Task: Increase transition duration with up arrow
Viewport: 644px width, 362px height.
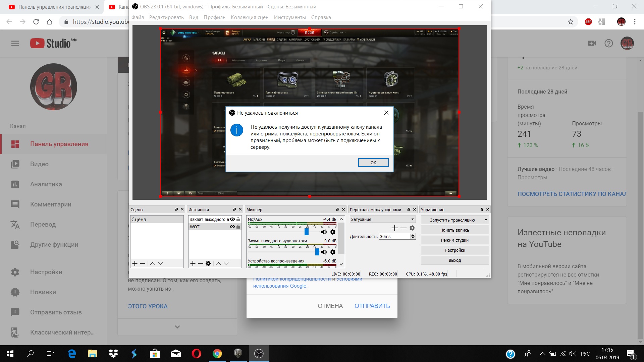Action: (413, 235)
